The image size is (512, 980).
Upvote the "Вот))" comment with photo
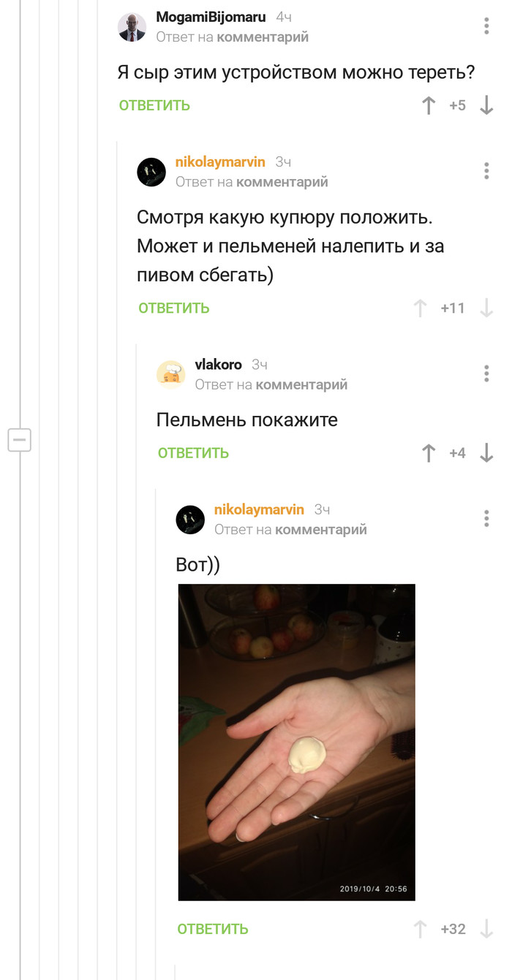point(420,929)
